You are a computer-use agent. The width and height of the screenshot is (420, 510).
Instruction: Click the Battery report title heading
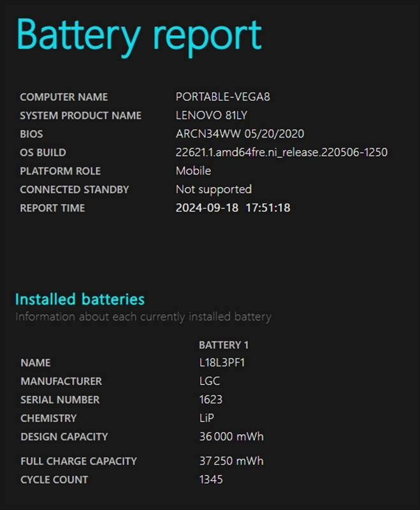[x=139, y=36]
